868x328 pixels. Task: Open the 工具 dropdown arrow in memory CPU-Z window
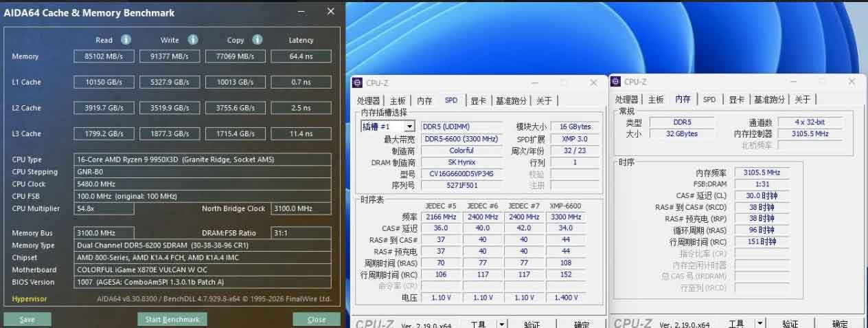tap(760, 323)
